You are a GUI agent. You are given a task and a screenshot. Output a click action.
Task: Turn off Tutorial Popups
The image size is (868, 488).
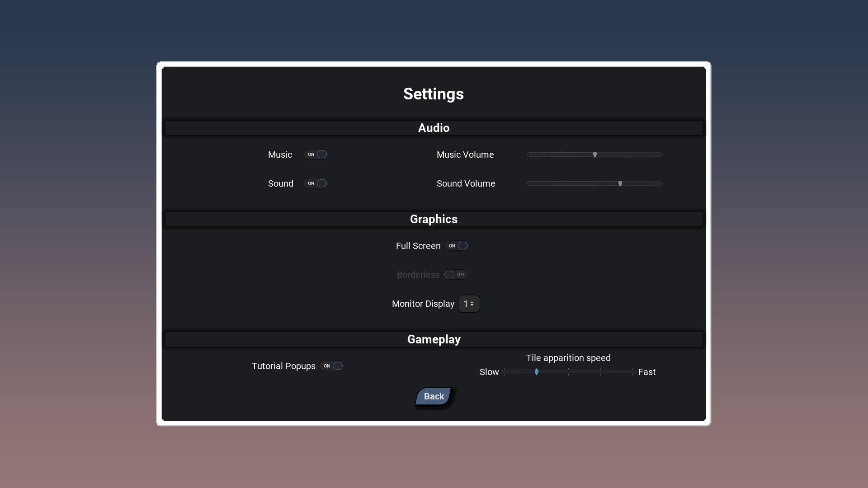[x=331, y=366]
